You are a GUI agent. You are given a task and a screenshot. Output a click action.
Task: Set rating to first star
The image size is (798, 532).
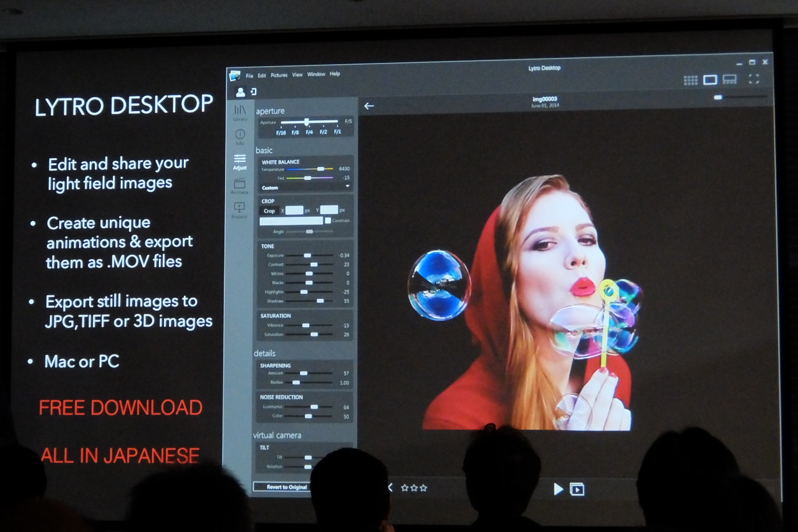pyautogui.click(x=405, y=488)
